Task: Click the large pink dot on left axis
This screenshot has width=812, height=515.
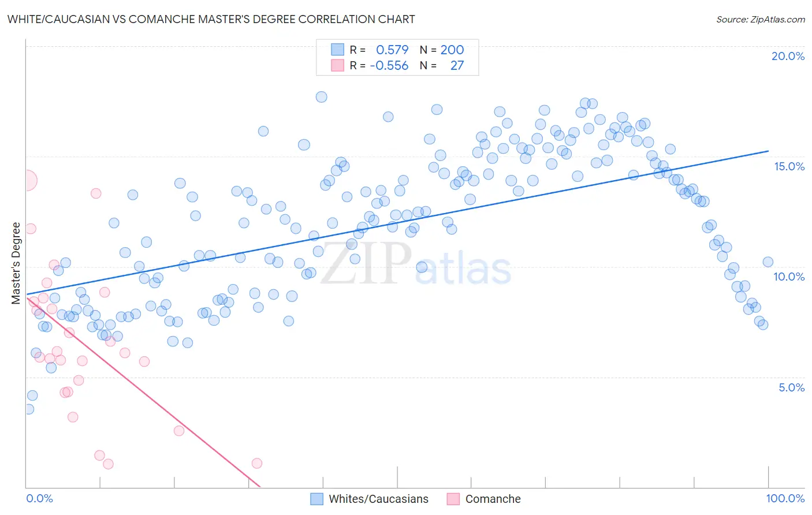Action: pos(26,180)
